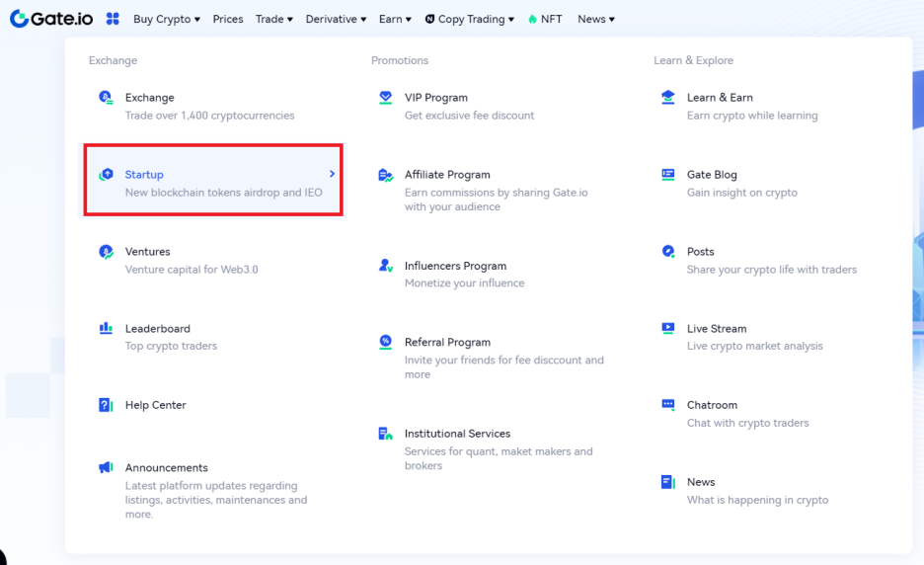Open the Chatroom link
The height and width of the screenshot is (565, 924).
point(712,405)
